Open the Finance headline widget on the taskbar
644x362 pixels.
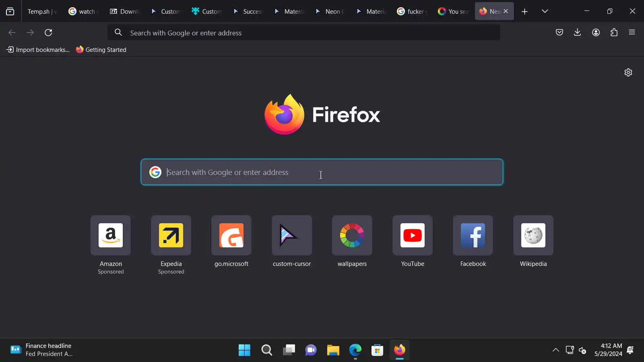tap(41, 350)
